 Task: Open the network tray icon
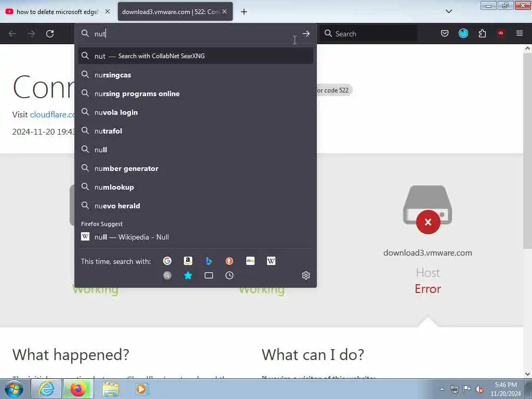454,390
